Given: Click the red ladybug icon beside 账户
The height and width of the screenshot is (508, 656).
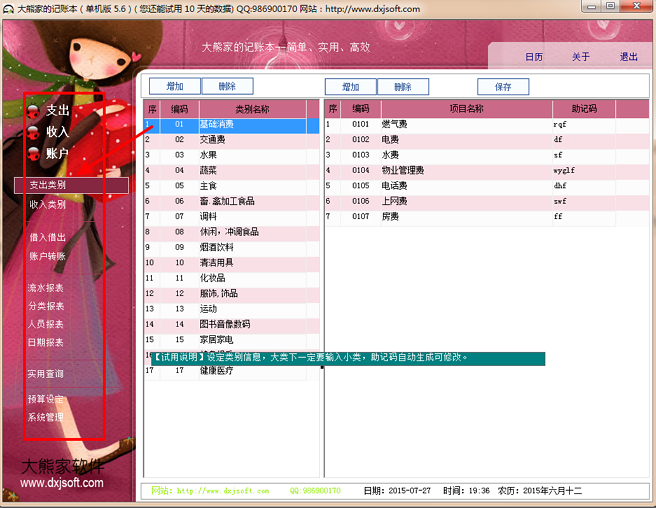Looking at the screenshot, I should tap(33, 154).
